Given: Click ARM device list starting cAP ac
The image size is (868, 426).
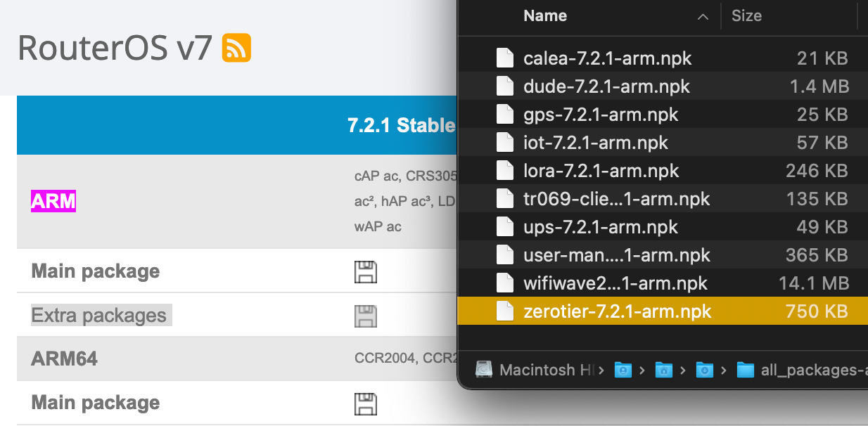Looking at the screenshot, I should (x=406, y=202).
